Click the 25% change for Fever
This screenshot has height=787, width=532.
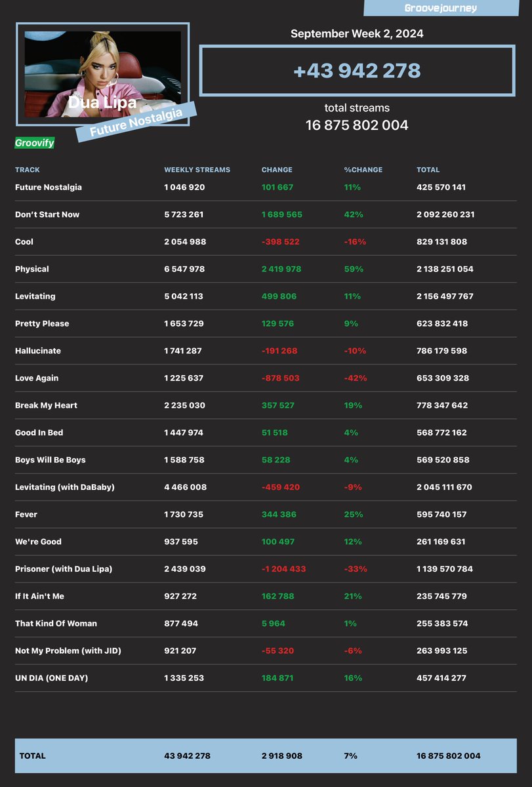coord(353,515)
